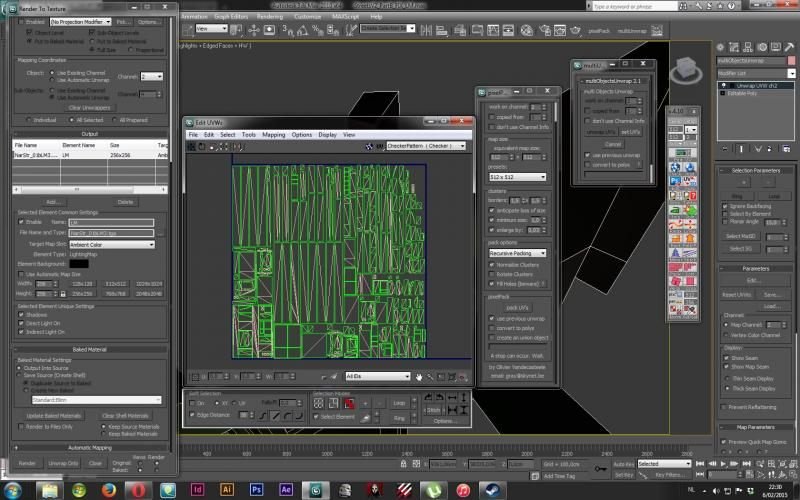Open the Utilities tab in command panel
This screenshot has height=500, width=800.
coord(789,47)
